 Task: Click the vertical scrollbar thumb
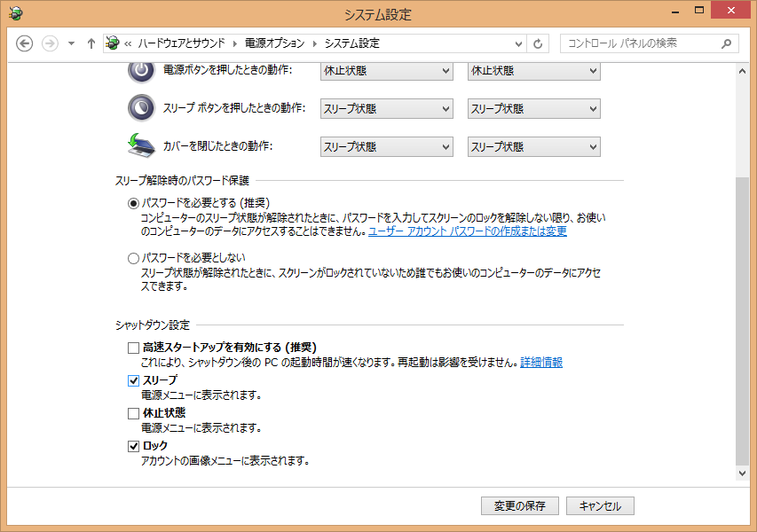pyautogui.click(x=742, y=321)
